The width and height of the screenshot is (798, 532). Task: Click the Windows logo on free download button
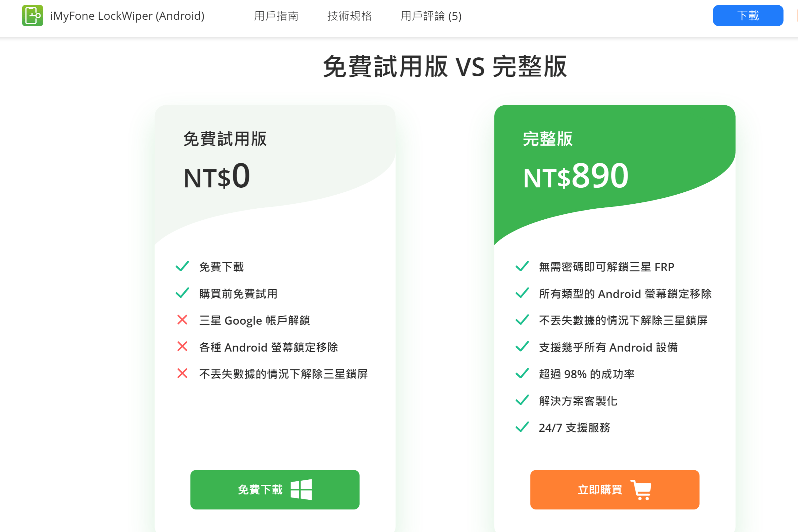pyautogui.click(x=301, y=489)
